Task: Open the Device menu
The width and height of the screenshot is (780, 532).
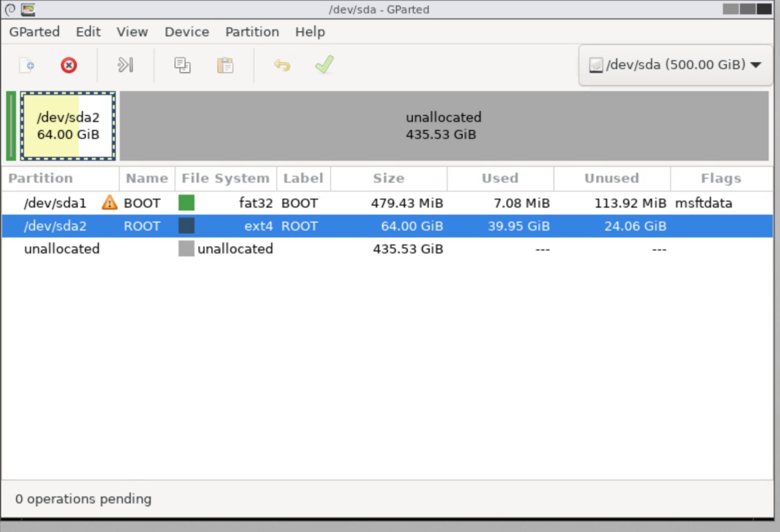Action: tap(186, 32)
